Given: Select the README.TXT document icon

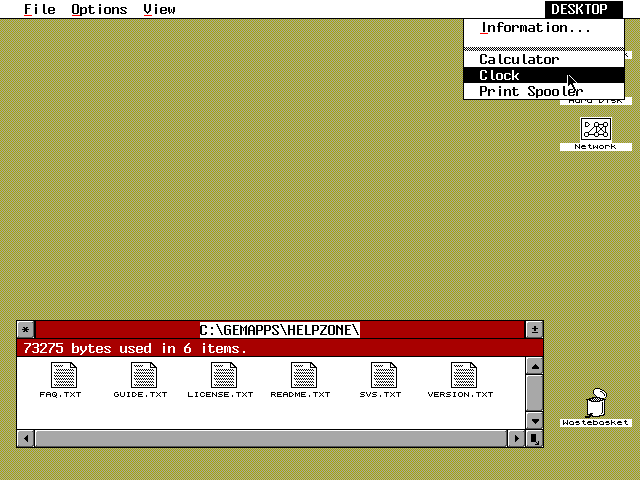Looking at the screenshot, I should pos(304,376).
